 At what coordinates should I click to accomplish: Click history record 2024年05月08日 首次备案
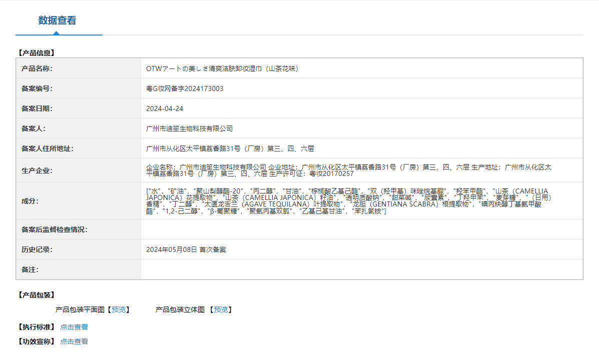coord(186,249)
